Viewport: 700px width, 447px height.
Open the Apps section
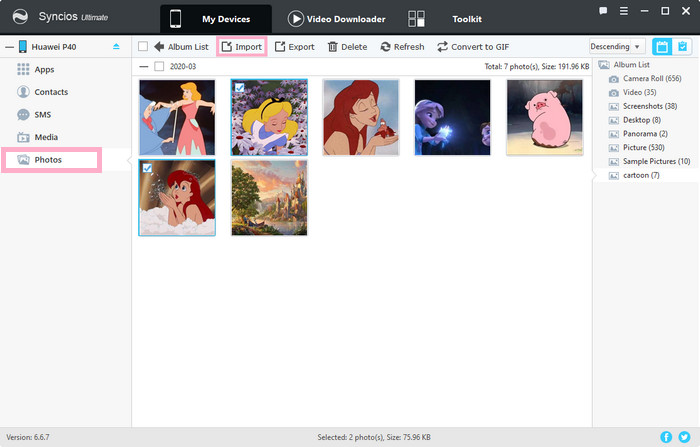[44, 70]
